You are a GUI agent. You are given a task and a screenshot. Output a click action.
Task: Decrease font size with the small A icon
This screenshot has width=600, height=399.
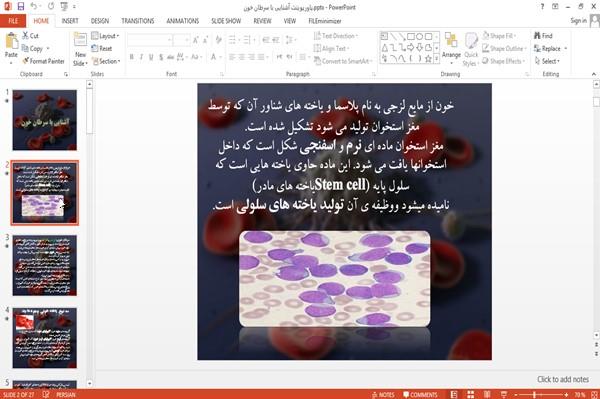(x=206, y=40)
